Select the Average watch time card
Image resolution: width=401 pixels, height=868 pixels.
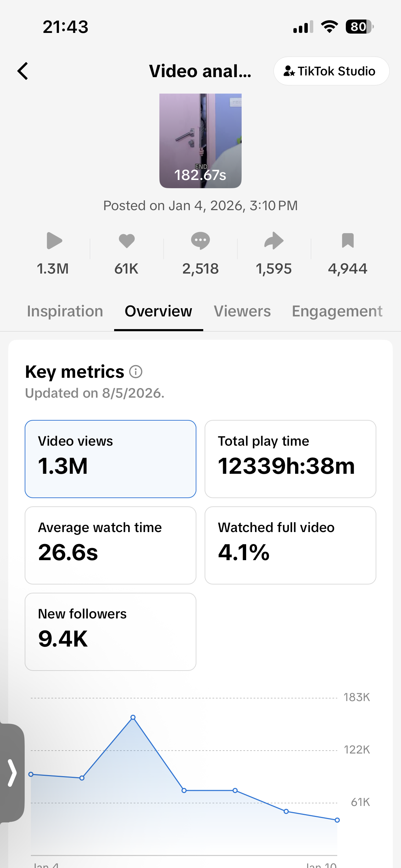[110, 545]
